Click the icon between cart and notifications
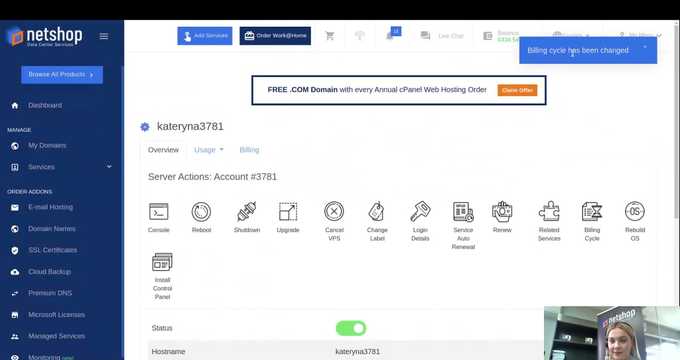 coord(360,36)
